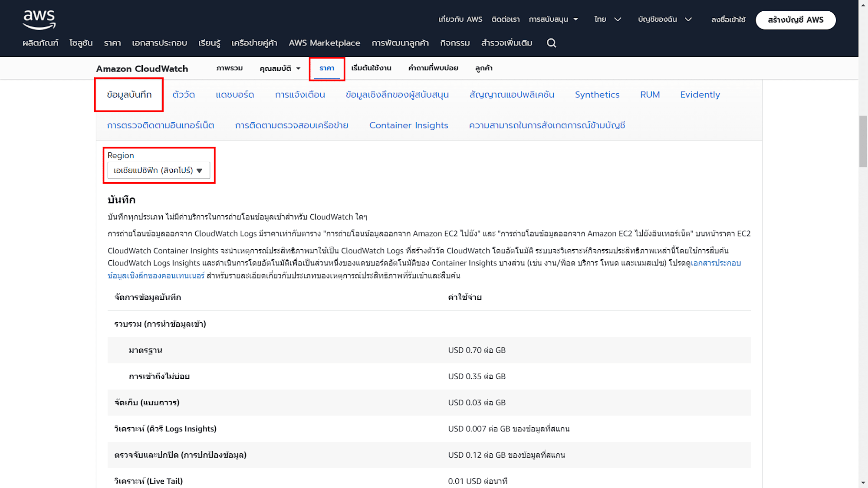Click the AWS logo

[x=39, y=20]
